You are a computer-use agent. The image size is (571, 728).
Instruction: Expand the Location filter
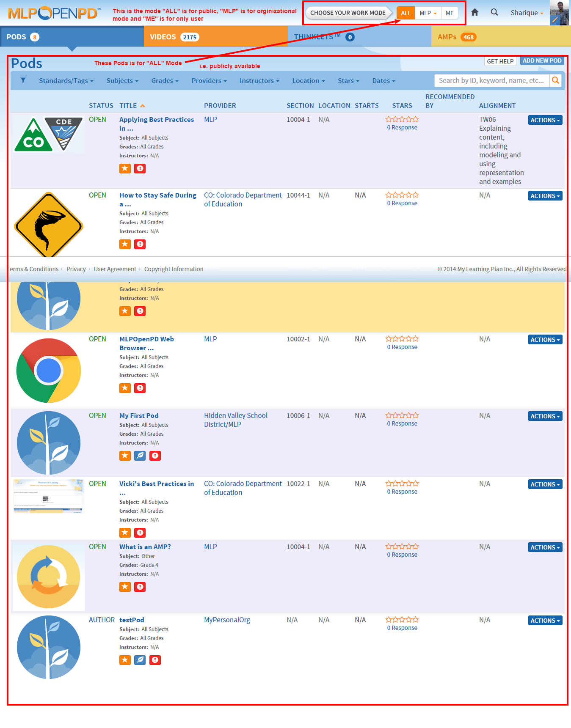tap(309, 81)
